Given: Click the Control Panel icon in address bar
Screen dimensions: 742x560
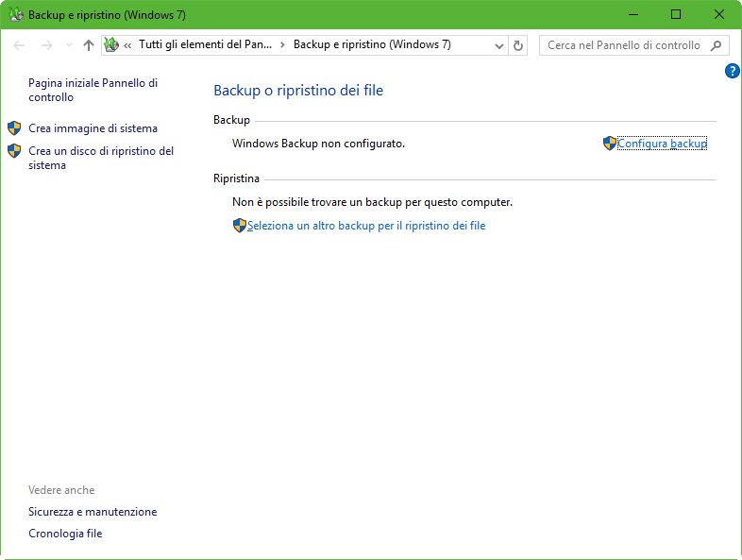Looking at the screenshot, I should pyautogui.click(x=110, y=45).
